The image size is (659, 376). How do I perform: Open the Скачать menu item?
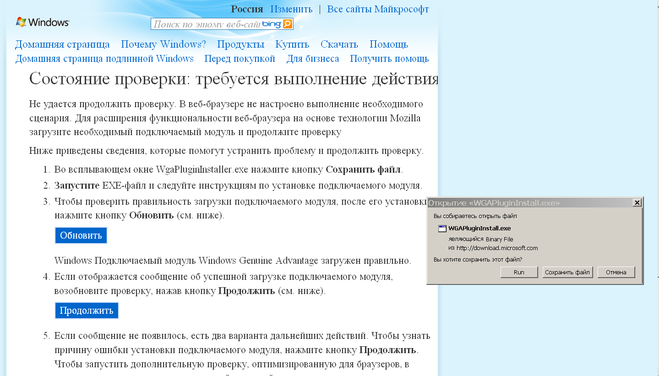point(339,44)
